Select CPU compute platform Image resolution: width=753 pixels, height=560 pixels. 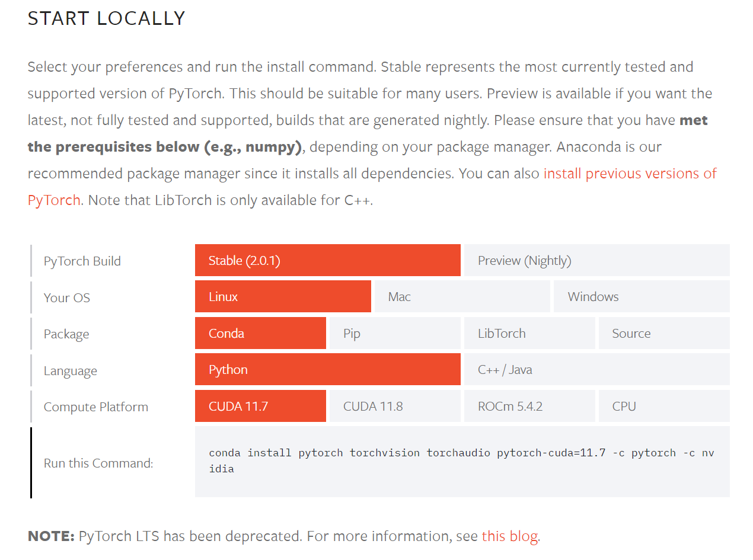[664, 406]
